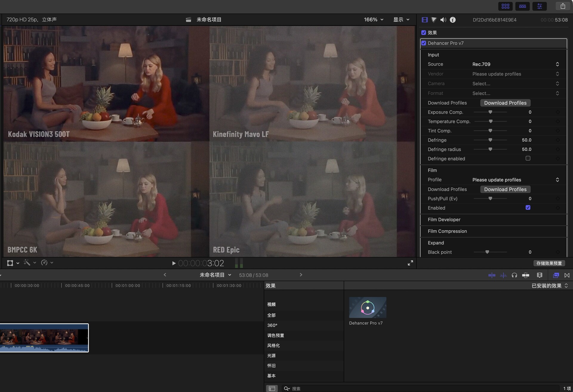Disable the Dehancer Pro v7 effect checkbox
This screenshot has height=392, width=573.
tap(423, 43)
